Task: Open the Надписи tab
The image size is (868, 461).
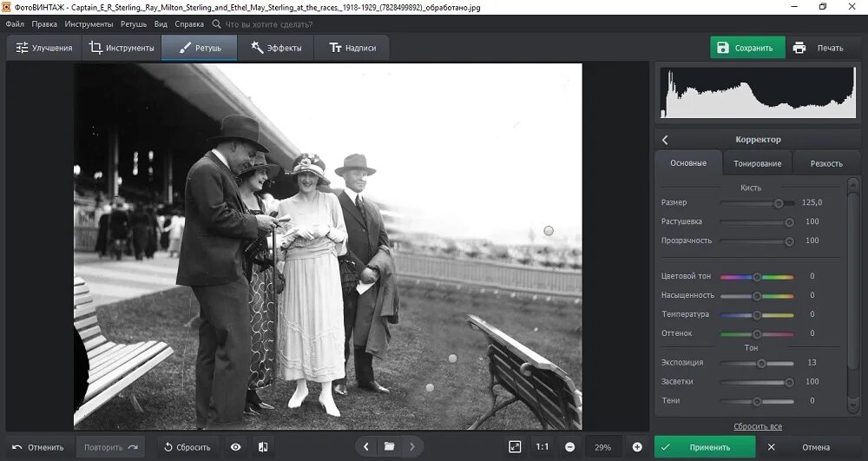Action: point(352,48)
